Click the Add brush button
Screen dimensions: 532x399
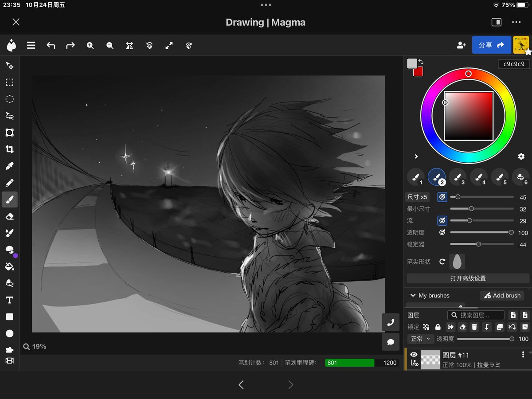(x=502, y=295)
